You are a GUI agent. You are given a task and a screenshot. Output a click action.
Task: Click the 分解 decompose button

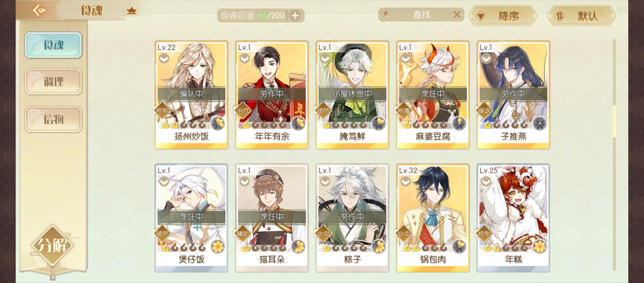point(52,246)
